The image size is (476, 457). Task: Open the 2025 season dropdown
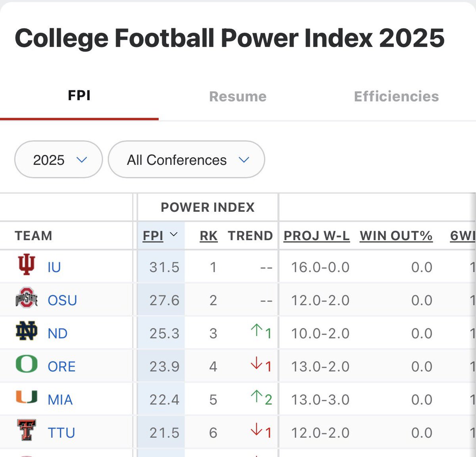(59, 160)
